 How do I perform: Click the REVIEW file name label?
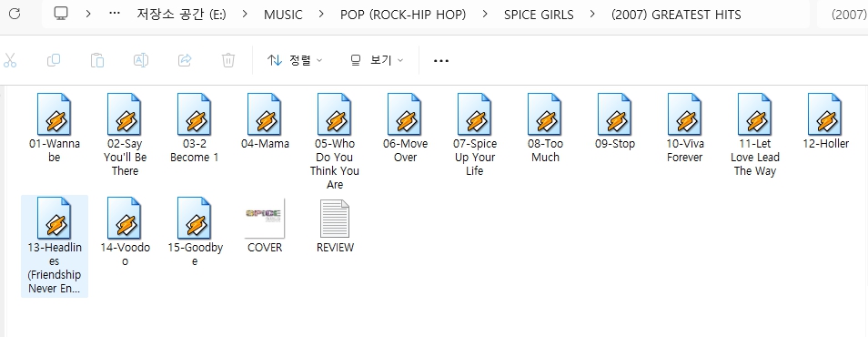335,247
